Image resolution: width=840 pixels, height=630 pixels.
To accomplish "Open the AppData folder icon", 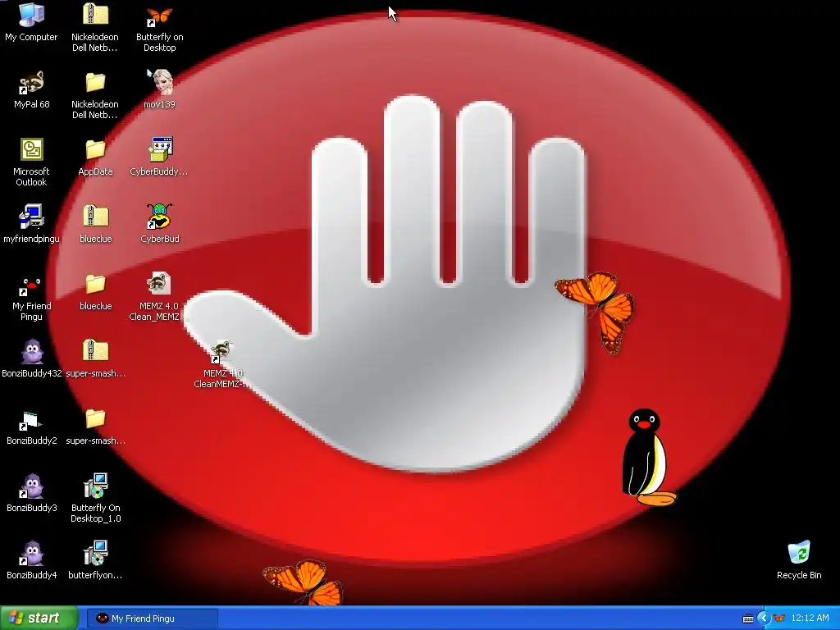I will [x=95, y=157].
